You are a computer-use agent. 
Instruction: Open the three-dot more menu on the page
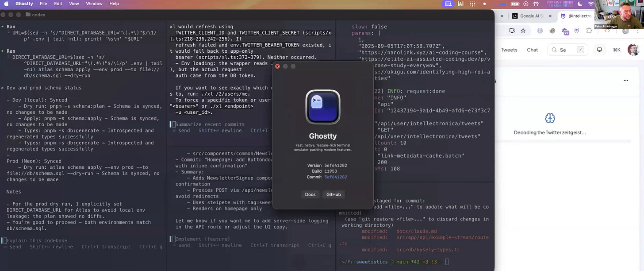point(626,81)
